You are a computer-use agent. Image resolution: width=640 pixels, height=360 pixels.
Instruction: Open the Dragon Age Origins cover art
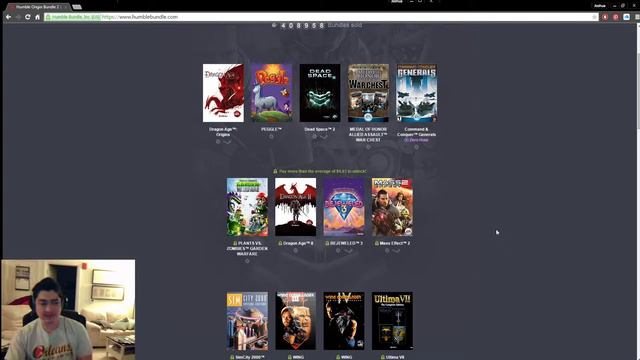click(223, 93)
